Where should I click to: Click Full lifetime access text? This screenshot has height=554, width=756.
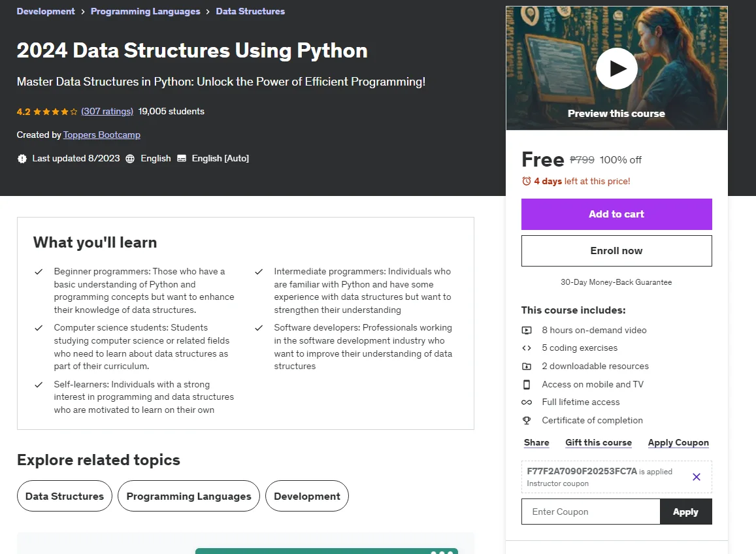580,402
